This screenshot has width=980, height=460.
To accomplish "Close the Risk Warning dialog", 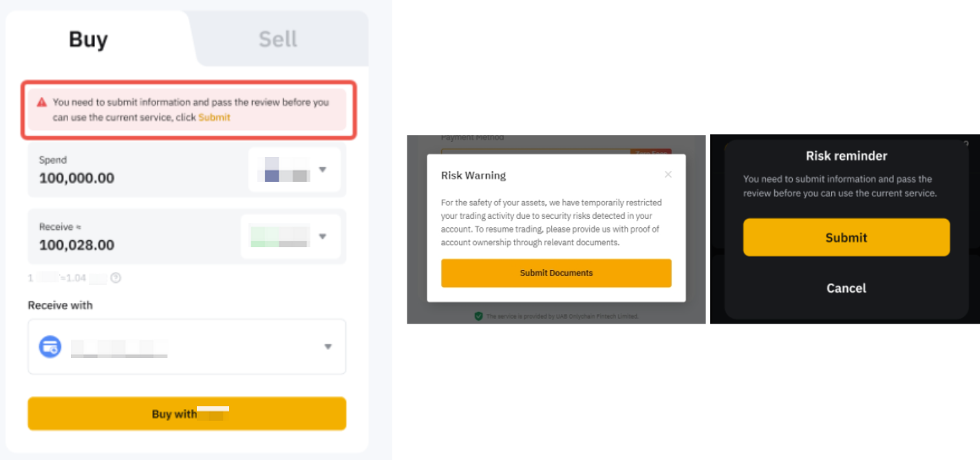I will coord(668,175).
